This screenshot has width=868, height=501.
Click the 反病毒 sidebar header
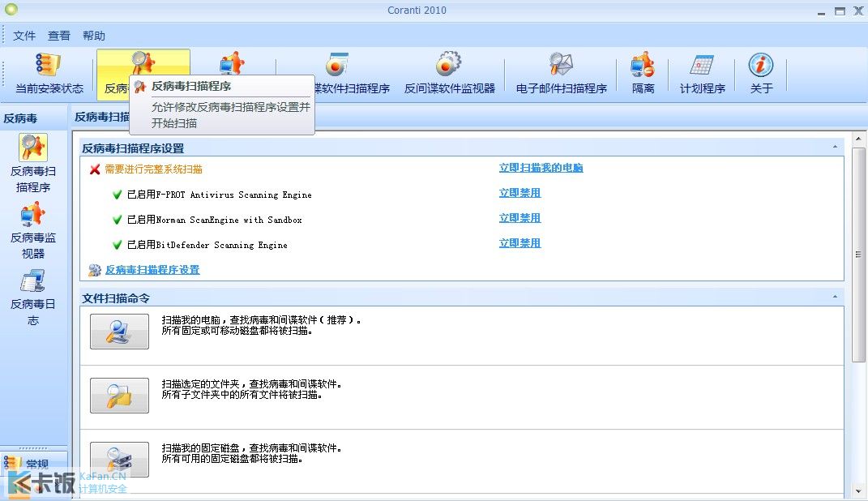pyautogui.click(x=34, y=118)
